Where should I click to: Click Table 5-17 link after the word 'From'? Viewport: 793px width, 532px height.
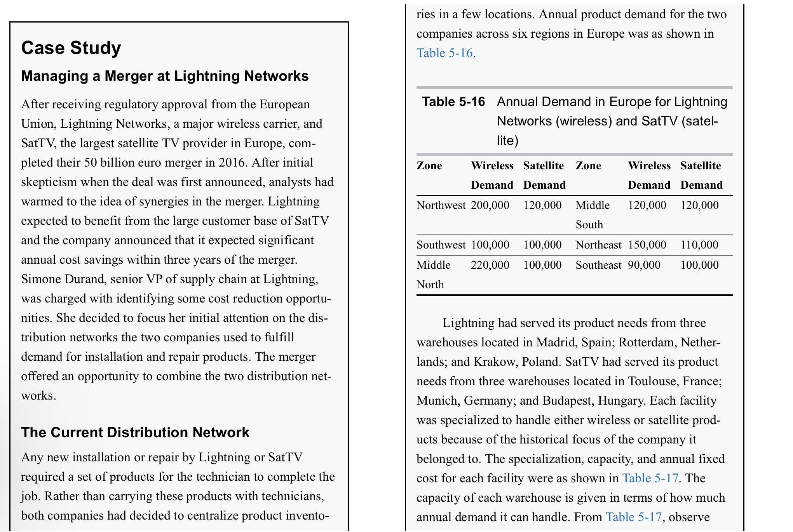coord(634,517)
